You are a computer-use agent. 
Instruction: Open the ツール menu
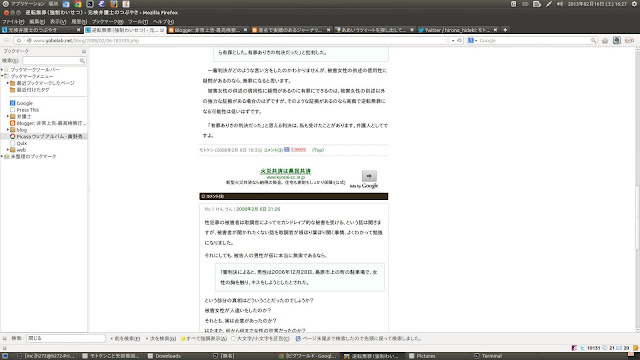(x=138, y=22)
